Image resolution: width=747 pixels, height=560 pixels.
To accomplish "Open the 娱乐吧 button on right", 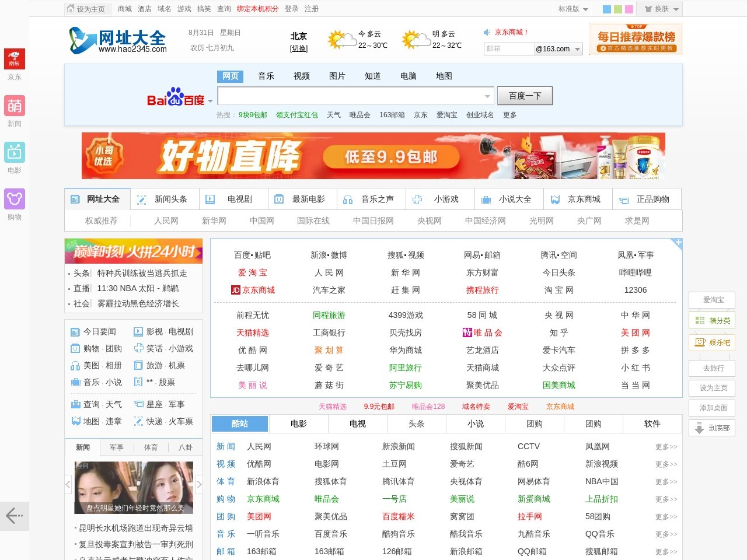I will [712, 342].
